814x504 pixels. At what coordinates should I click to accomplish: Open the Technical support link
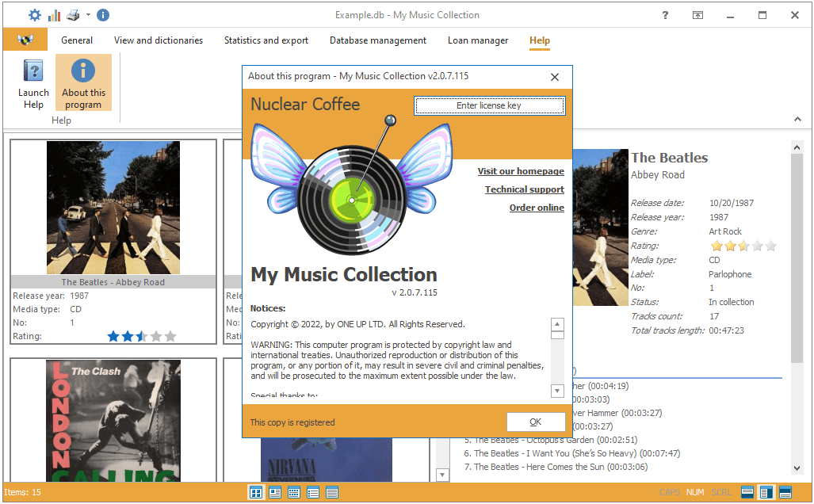[x=525, y=189]
